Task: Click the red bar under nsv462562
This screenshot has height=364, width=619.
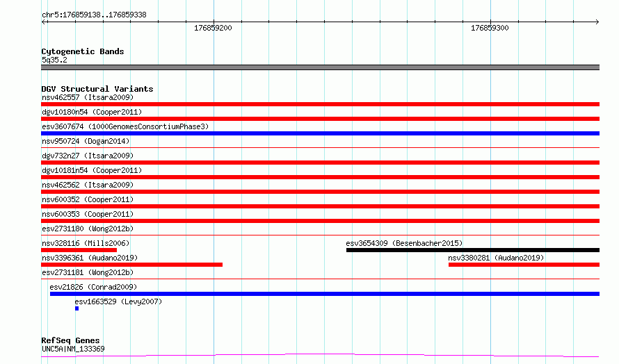Action: coord(320,192)
